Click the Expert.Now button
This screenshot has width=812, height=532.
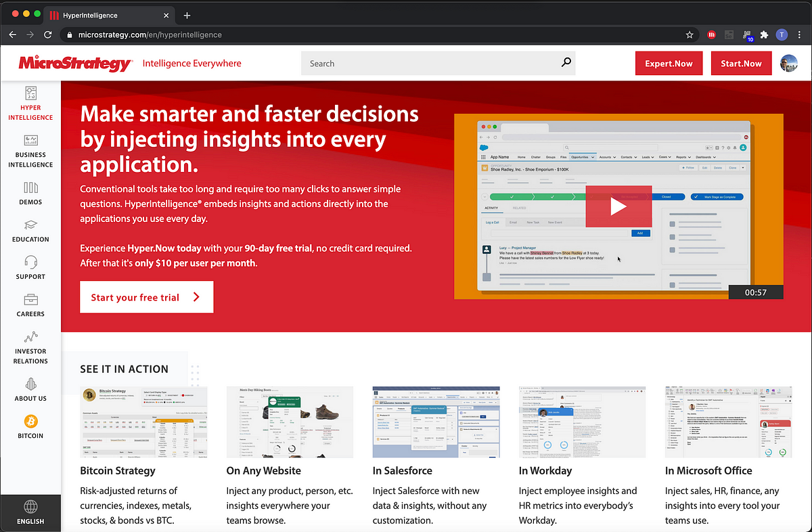669,63
